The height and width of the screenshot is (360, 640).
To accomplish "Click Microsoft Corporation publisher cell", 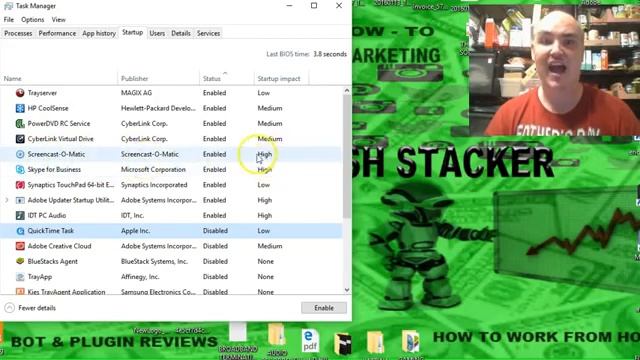I will [x=153, y=169].
